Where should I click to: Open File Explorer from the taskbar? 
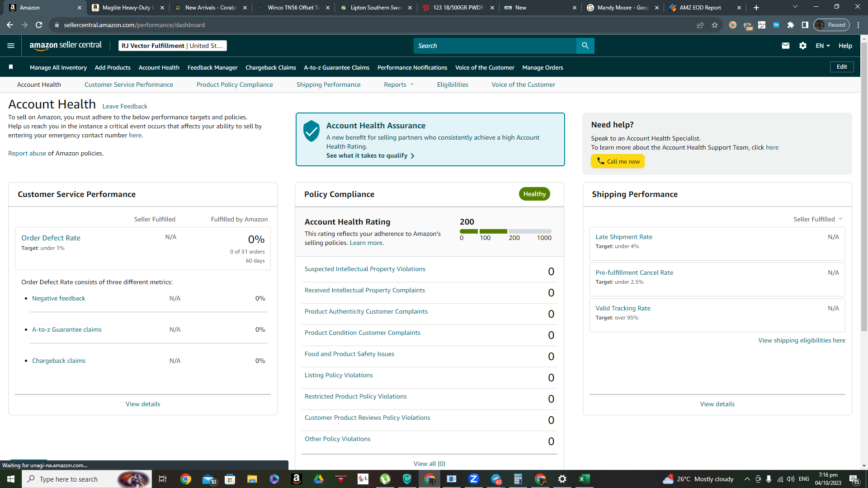tap(252, 479)
